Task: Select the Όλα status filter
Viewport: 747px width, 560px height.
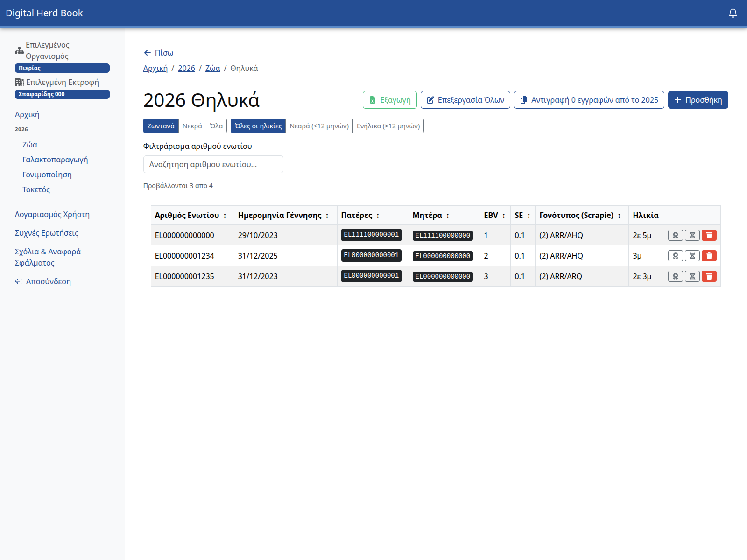Action: coord(216,126)
